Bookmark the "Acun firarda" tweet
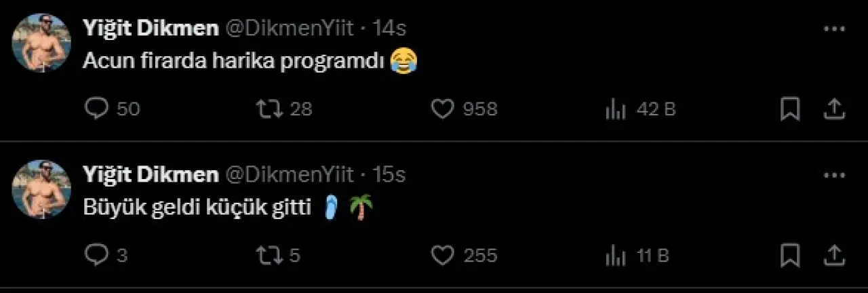 (x=790, y=109)
